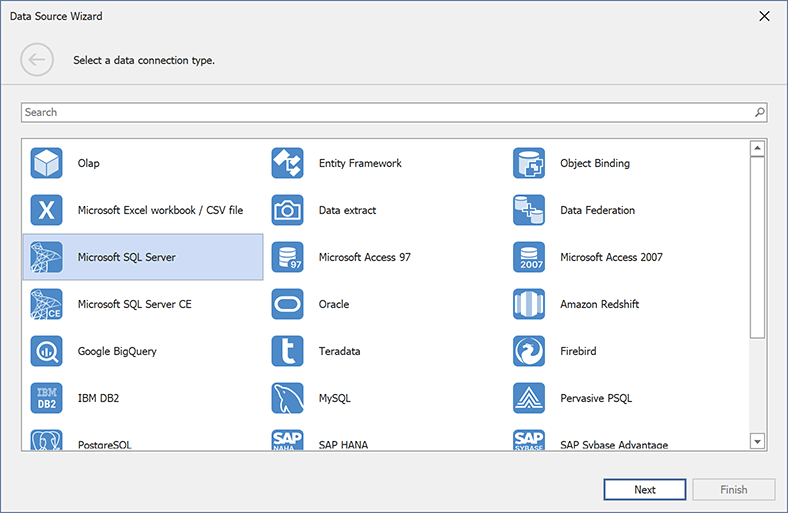
Task: Pick the Microsoft Access 97 icon
Action: 287,257
